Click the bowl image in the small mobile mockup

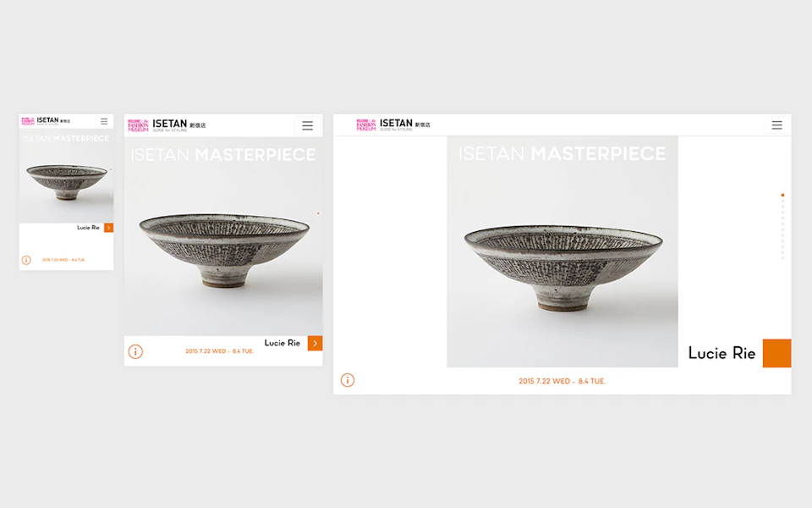(x=67, y=182)
